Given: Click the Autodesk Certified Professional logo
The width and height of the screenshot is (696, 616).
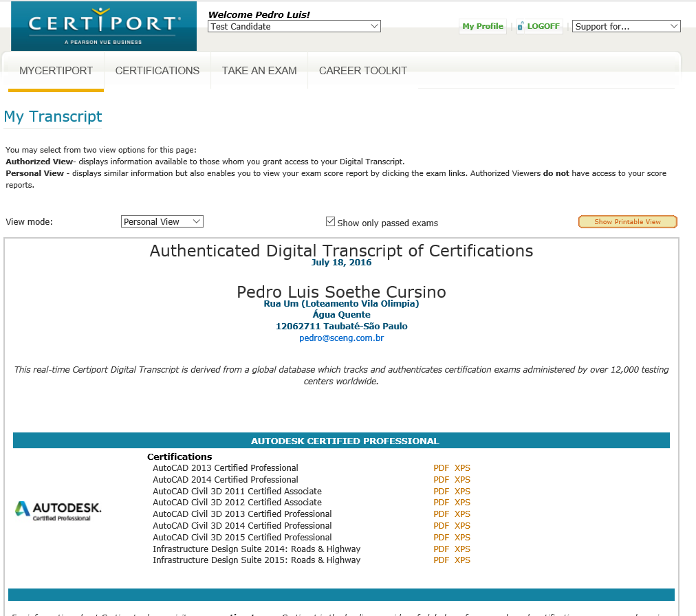Looking at the screenshot, I should 58,511.
